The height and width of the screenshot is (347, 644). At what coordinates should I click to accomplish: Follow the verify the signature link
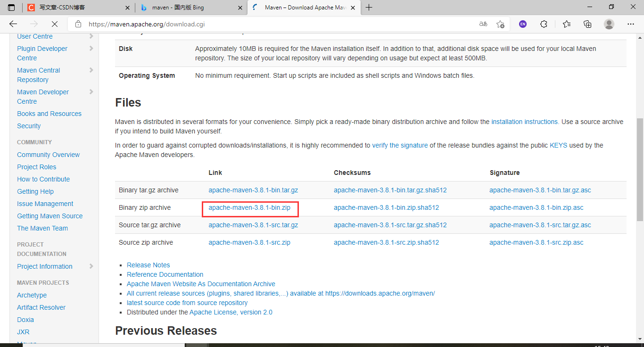coord(400,145)
